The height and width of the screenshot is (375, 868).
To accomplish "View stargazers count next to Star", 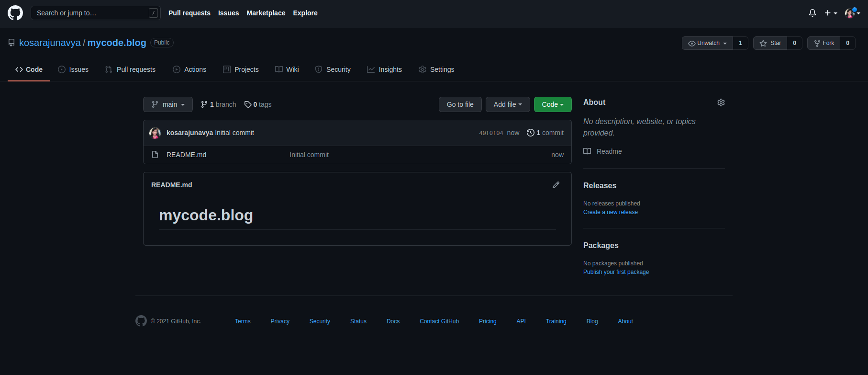I will 794,43.
